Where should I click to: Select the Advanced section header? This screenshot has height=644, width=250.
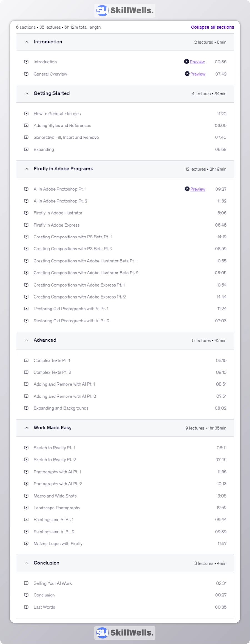point(45,340)
